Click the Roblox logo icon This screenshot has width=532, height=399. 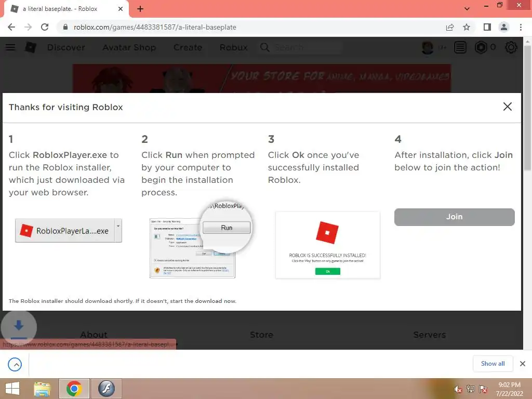click(31, 47)
